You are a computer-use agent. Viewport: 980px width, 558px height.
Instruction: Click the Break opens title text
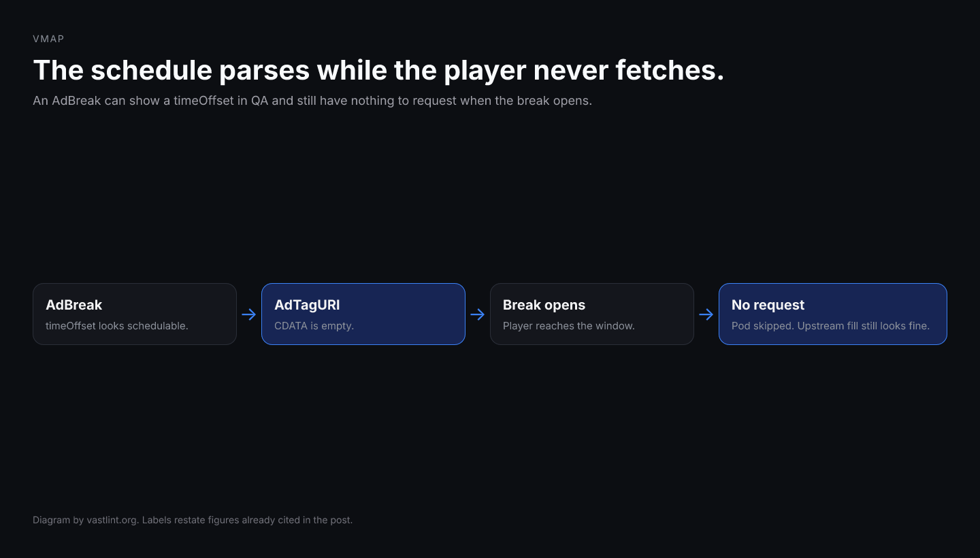pos(544,305)
